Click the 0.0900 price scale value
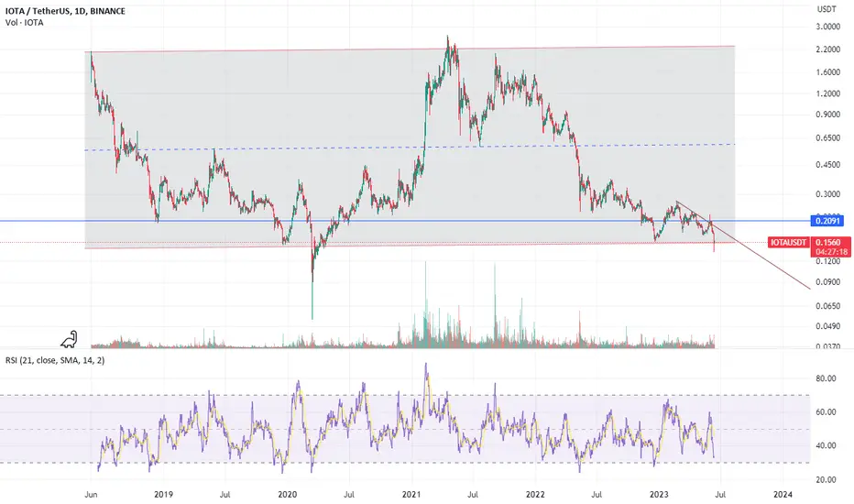This screenshot has height=504, width=854. pyautogui.click(x=827, y=282)
